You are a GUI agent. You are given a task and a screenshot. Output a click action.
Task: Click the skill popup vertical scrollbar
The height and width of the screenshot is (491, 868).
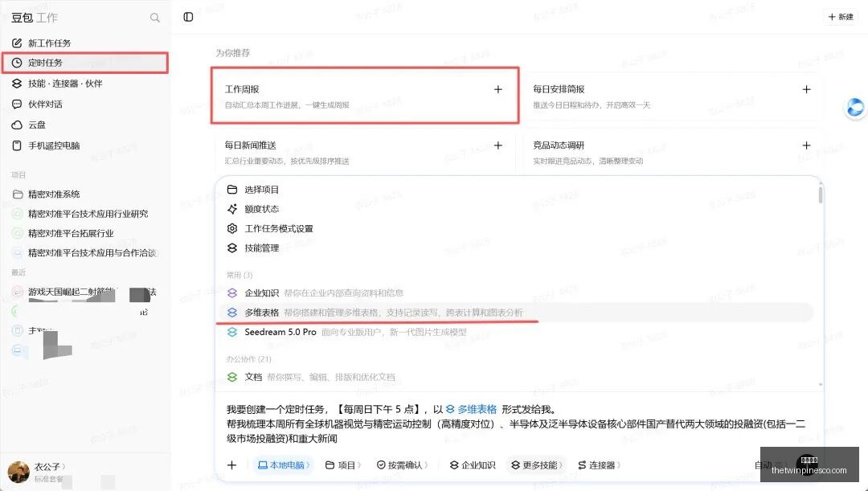pyautogui.click(x=821, y=194)
